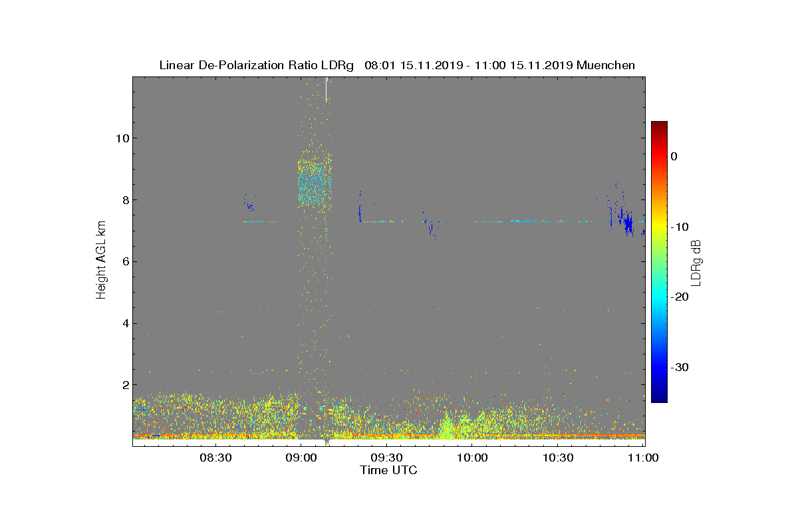The height and width of the screenshot is (532, 798).
Task: Select the 11:00 time tick label
Action: coord(644,458)
